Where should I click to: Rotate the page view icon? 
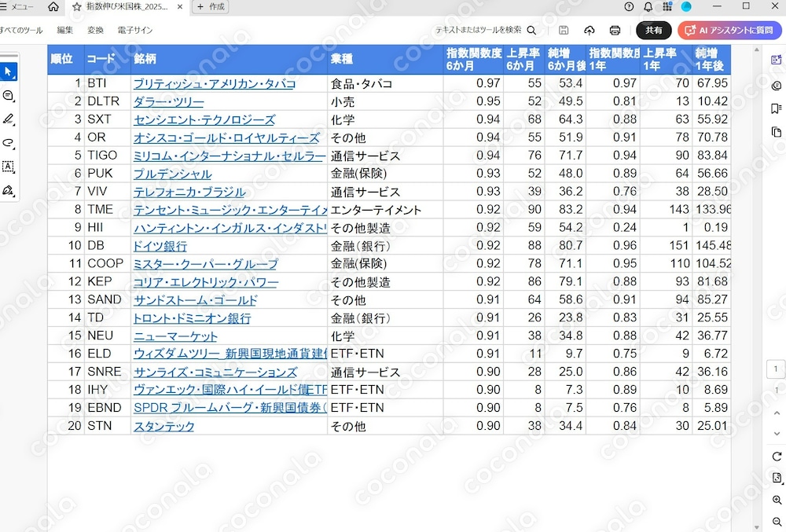(777, 457)
